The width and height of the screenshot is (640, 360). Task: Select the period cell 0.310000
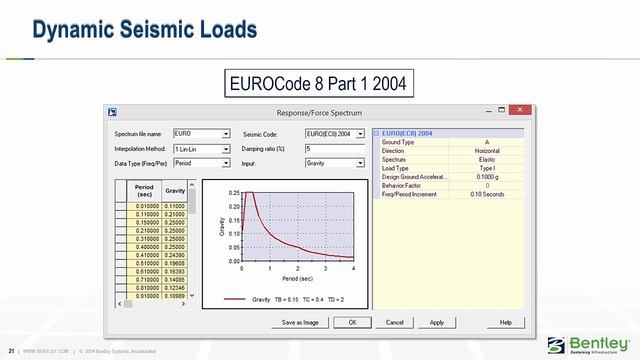144,239
